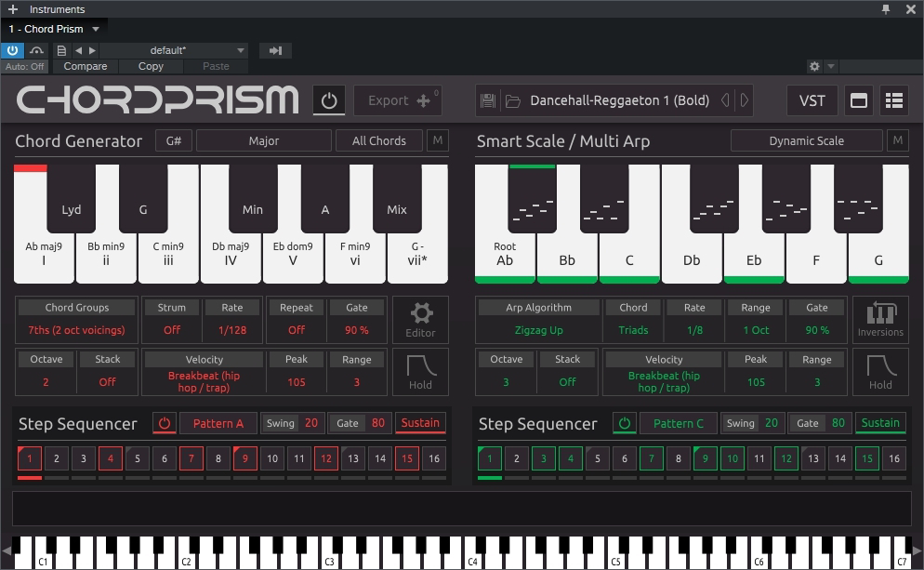Viewport: 924px width, 570px height.
Task: Toggle the ChordPrism main power button
Action: tap(329, 100)
